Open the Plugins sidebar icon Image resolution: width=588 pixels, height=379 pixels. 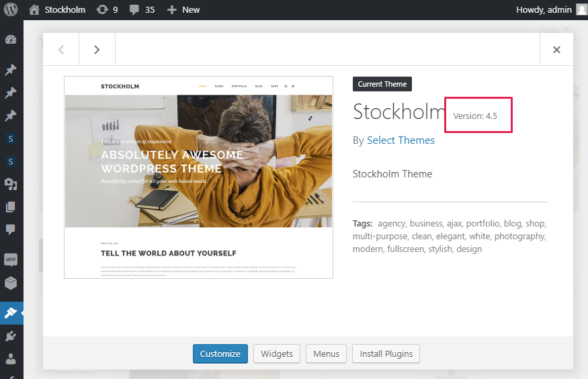tap(11, 336)
